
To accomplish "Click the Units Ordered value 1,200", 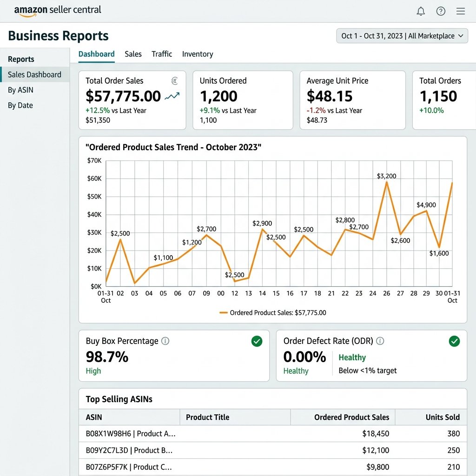I will pyautogui.click(x=218, y=96).
